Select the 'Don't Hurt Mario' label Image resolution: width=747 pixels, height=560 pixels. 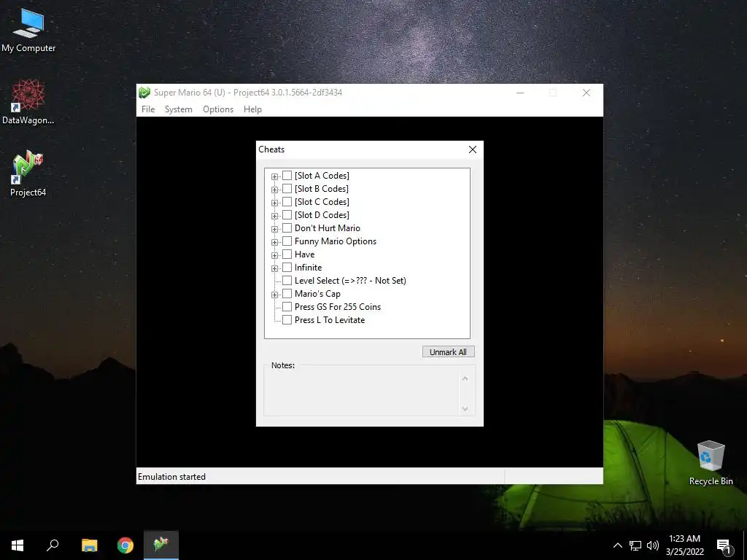pos(328,228)
